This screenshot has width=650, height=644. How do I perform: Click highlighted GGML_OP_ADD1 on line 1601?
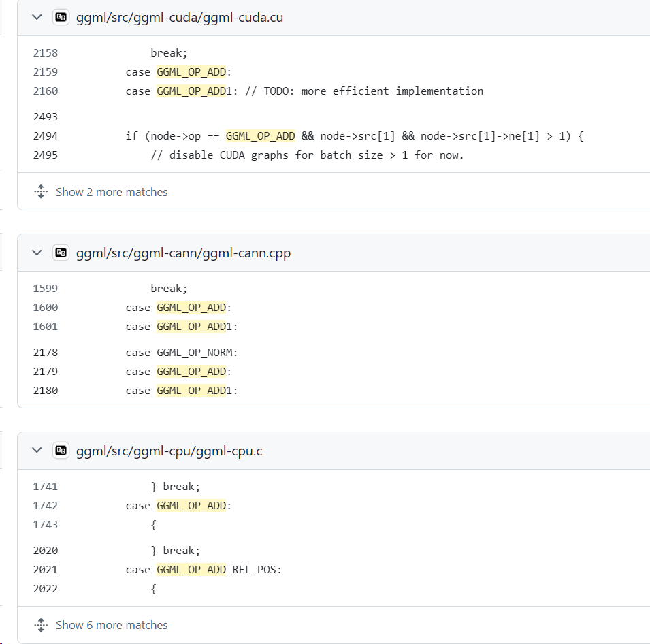pyautogui.click(x=193, y=326)
